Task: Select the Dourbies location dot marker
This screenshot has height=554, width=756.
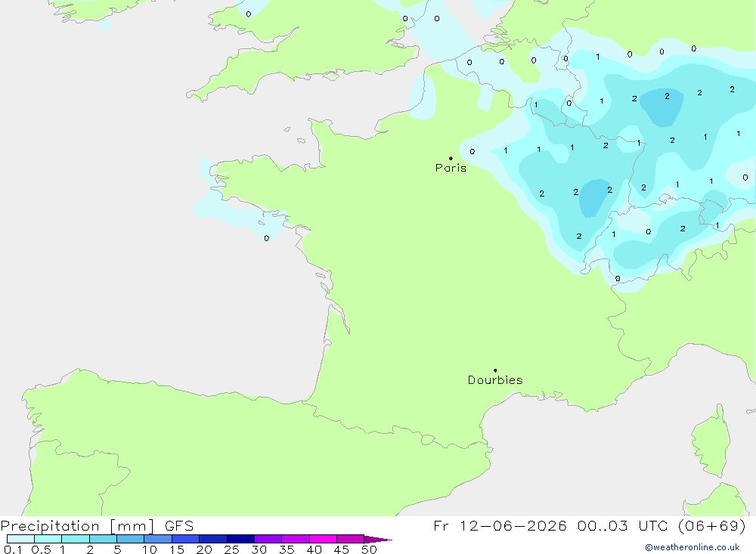Action: click(495, 370)
